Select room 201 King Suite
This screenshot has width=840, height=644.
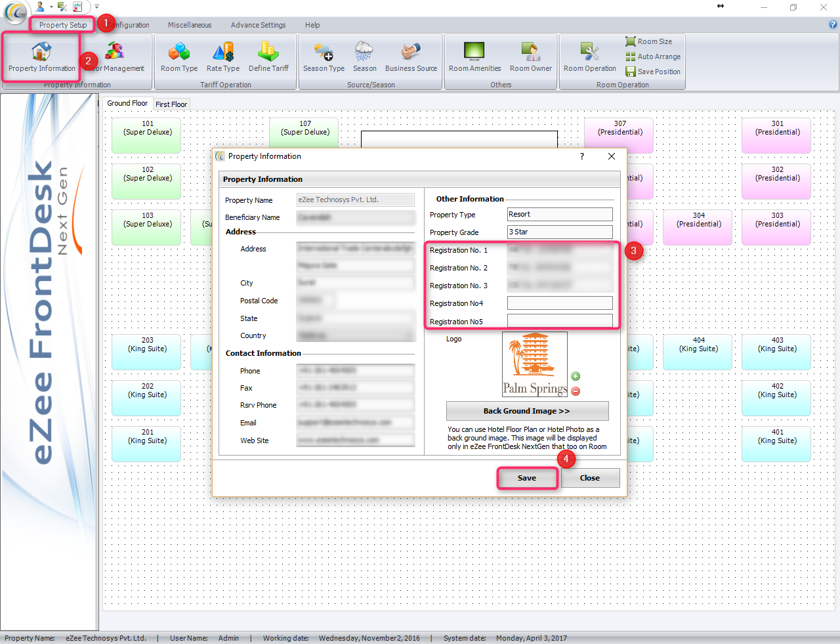[146, 444]
